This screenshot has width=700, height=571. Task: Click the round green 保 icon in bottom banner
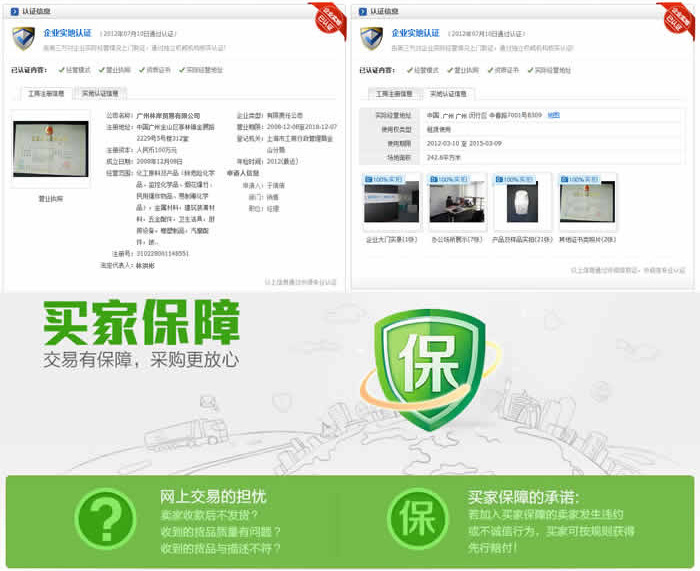click(x=417, y=519)
